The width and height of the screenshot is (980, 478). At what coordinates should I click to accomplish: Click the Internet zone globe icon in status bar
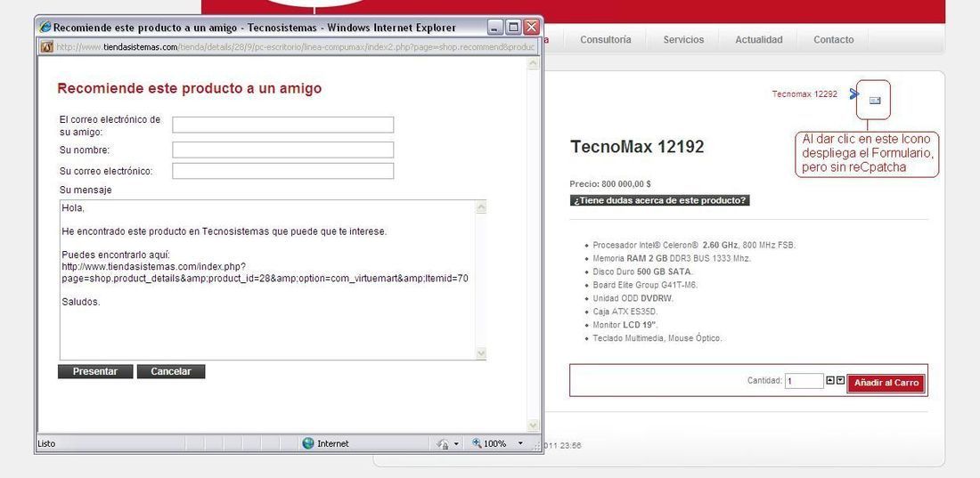point(308,443)
